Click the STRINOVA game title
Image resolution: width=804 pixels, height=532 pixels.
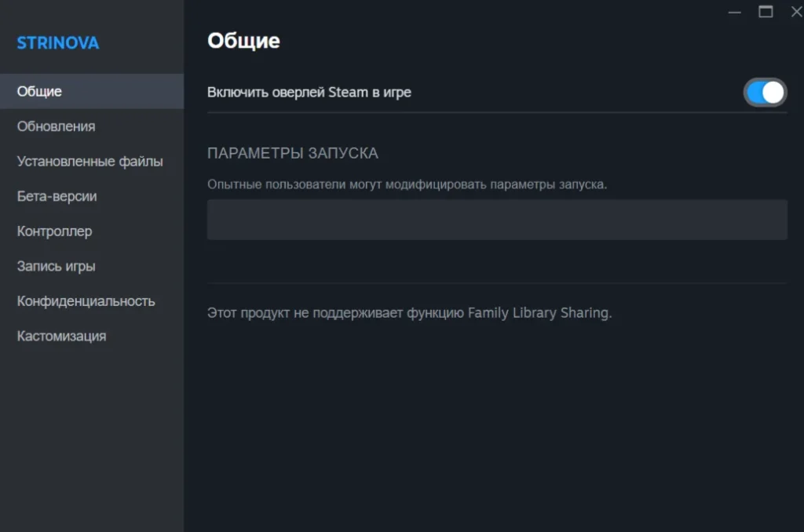pyautogui.click(x=58, y=43)
